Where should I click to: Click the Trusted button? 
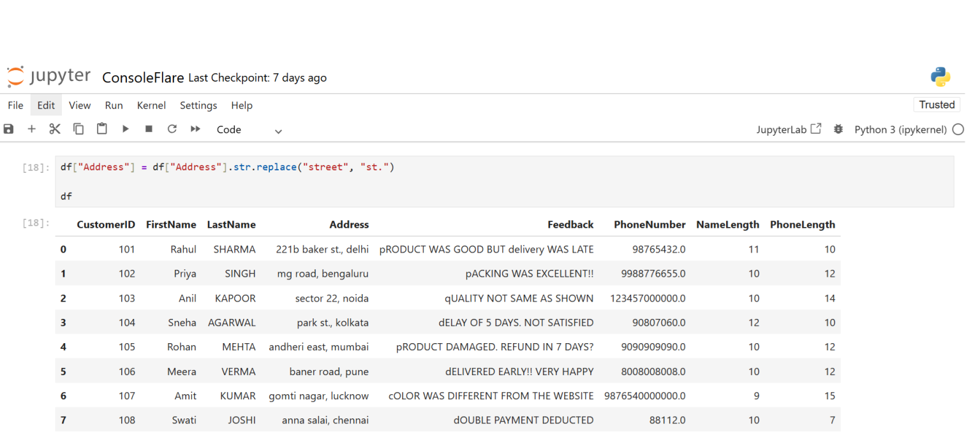click(937, 104)
